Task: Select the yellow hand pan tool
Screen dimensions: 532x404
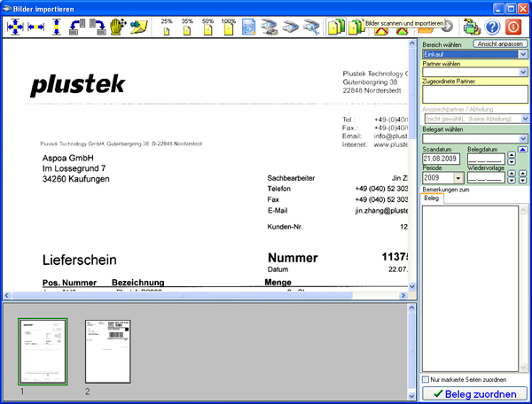Action: point(118,27)
